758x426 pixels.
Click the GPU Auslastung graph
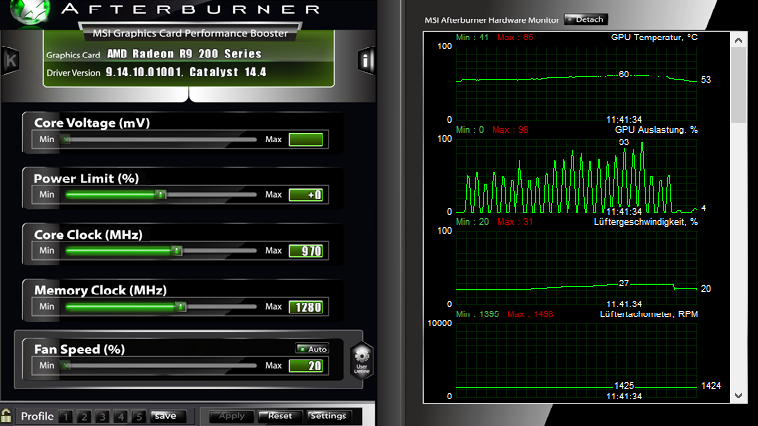(576, 175)
